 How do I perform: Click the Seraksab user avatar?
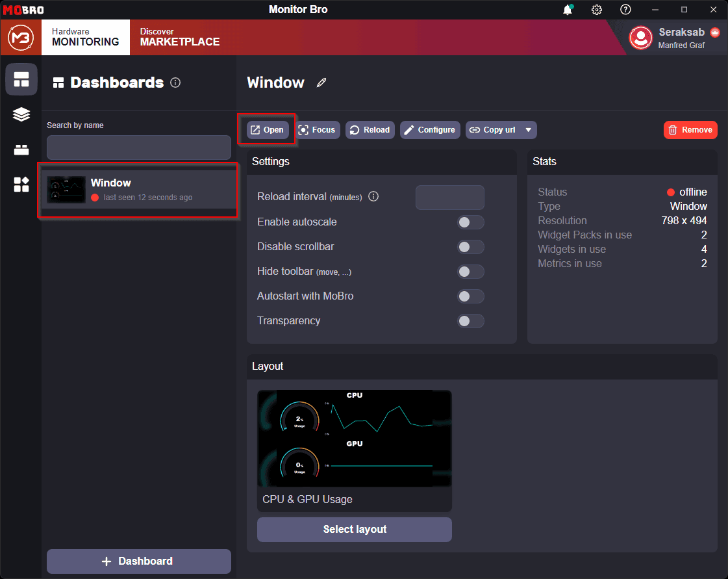[641, 38]
